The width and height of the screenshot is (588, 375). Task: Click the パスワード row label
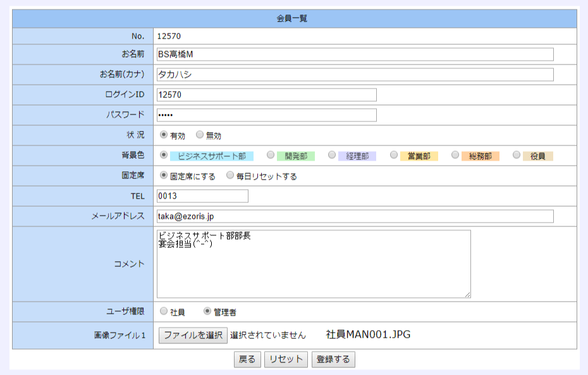coord(126,114)
